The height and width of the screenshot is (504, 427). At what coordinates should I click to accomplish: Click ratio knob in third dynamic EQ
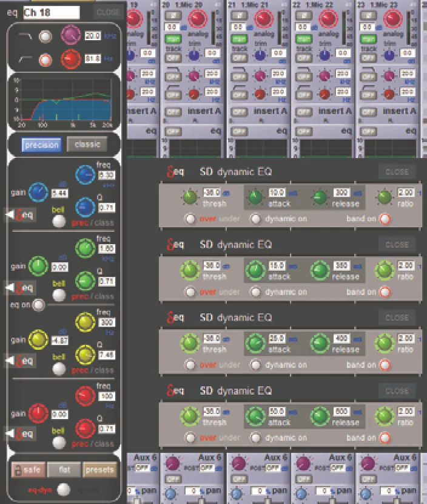pos(385,343)
